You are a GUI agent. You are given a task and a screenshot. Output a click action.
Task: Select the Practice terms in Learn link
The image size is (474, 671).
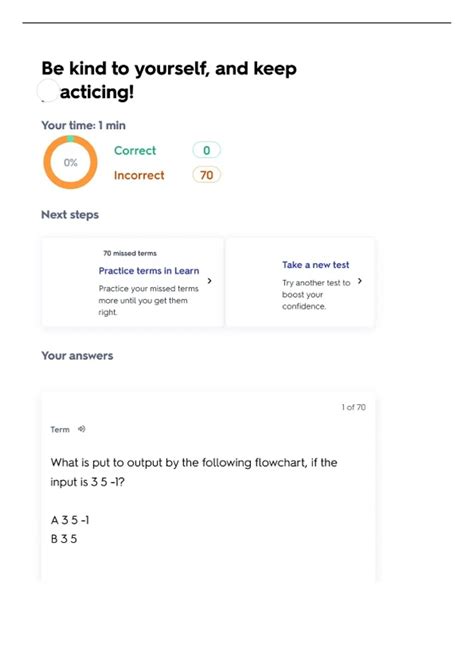(148, 271)
